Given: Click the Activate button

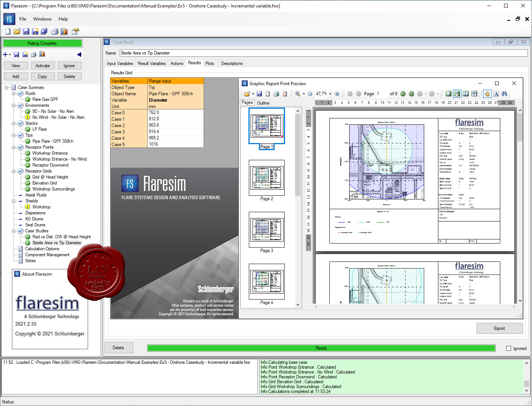Looking at the screenshot, I should click(43, 66).
